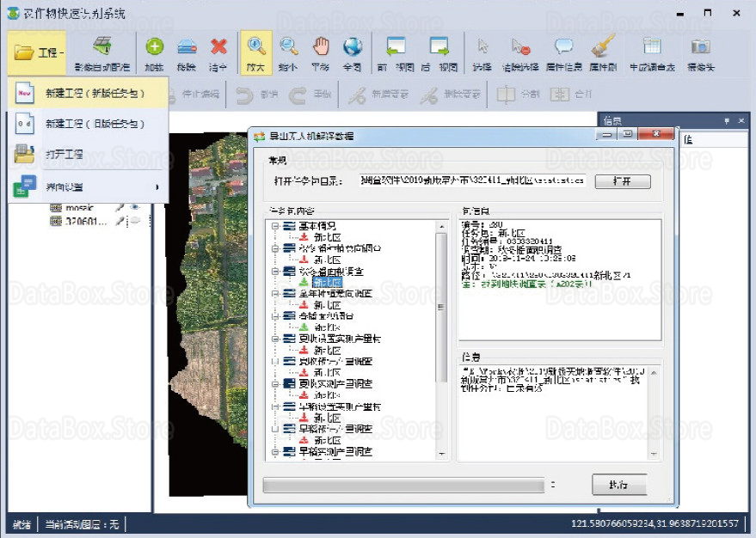Select 新北区 item under 基本情况

[328, 237]
